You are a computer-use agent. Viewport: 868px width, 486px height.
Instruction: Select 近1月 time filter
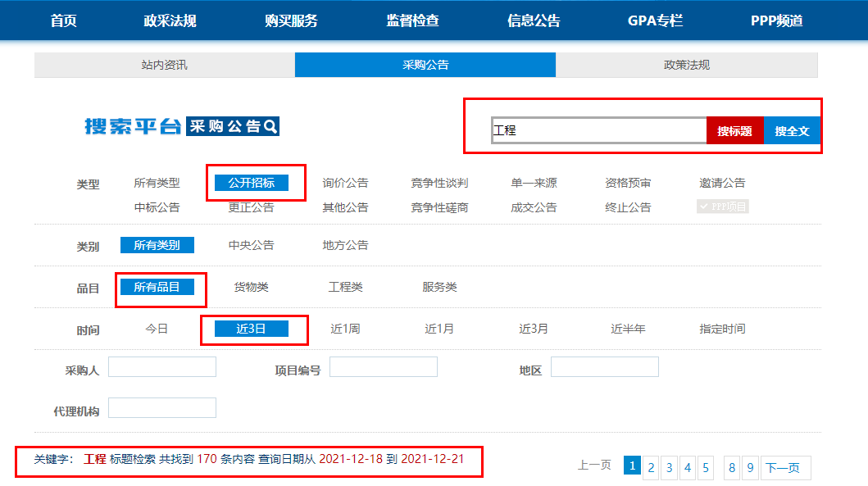point(439,329)
